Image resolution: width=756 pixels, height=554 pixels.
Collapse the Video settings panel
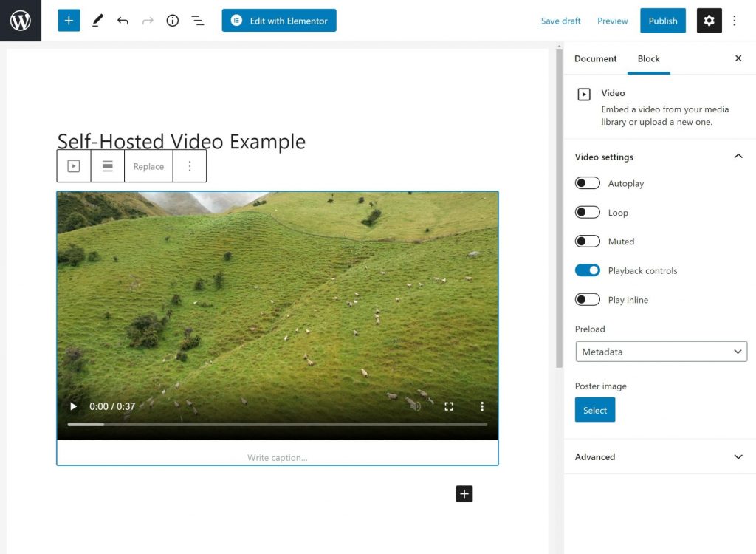[x=738, y=157]
